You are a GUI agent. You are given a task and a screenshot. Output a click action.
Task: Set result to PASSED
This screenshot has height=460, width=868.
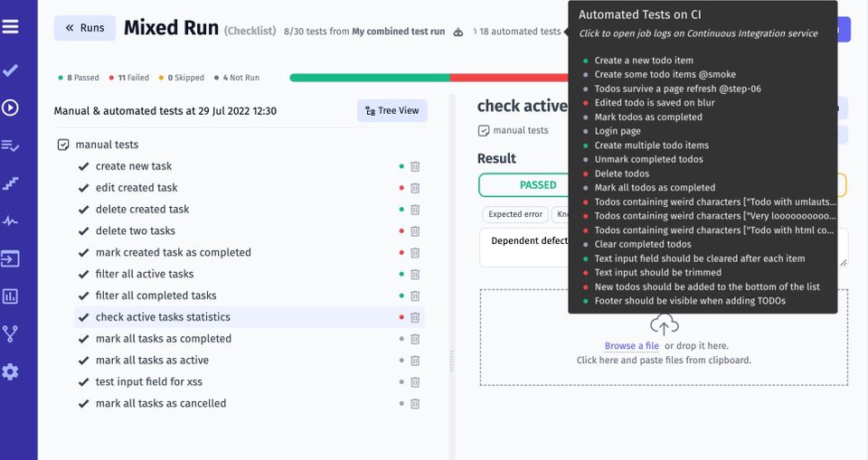click(x=524, y=185)
